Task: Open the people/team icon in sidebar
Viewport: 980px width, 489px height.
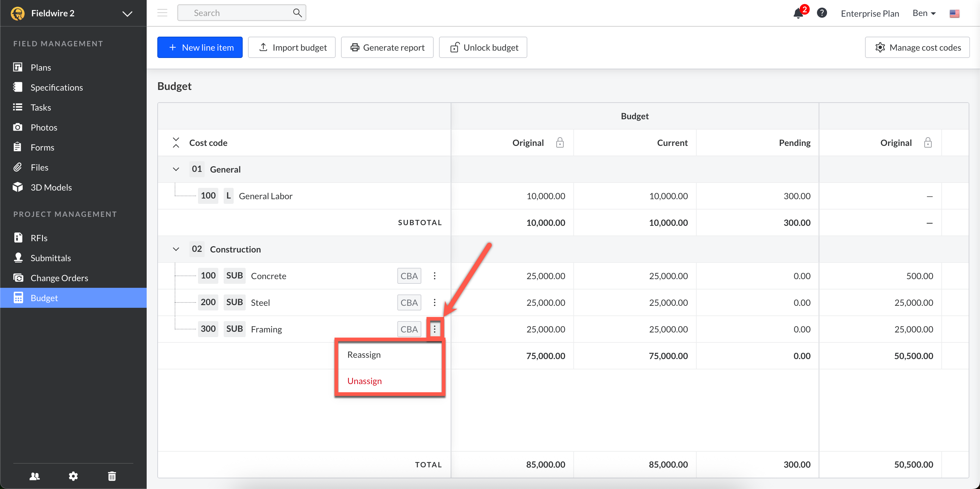Action: coord(35,476)
